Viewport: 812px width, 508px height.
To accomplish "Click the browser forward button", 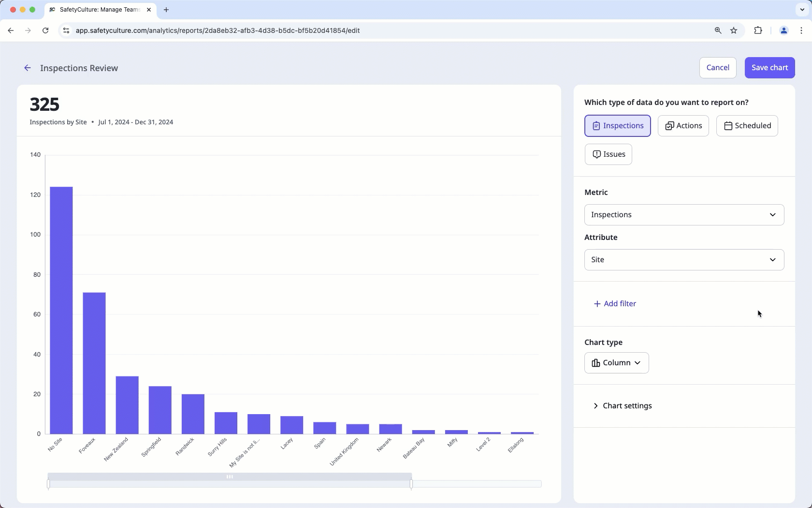I will tap(28, 30).
